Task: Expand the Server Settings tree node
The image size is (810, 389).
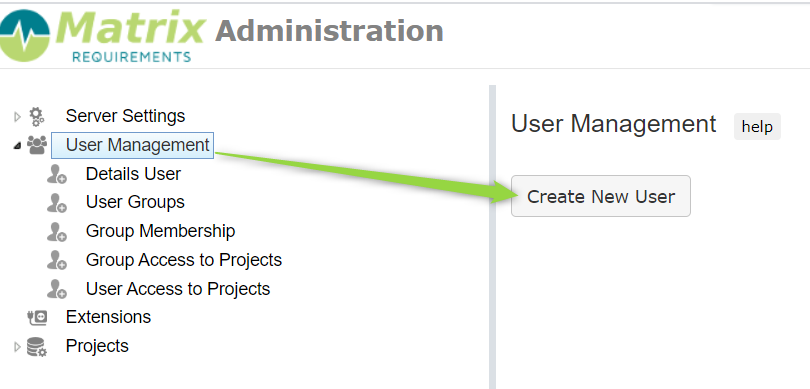Action: [17, 117]
